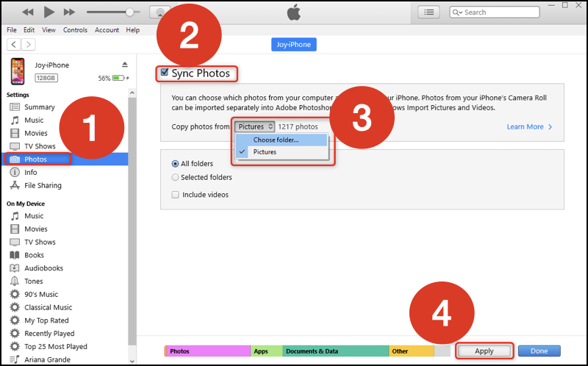This screenshot has height=366, width=588.
Task: Select Audiobooks under On My Device
Action: tap(44, 268)
